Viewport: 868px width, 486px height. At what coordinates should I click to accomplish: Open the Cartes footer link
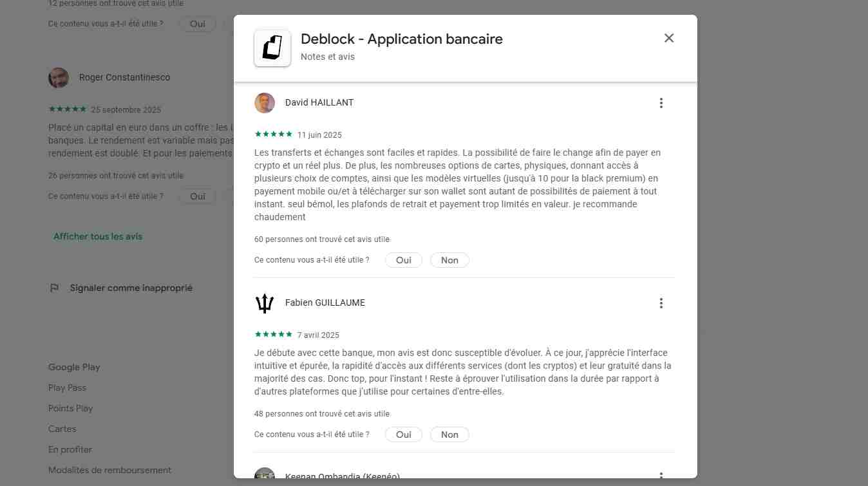point(62,429)
